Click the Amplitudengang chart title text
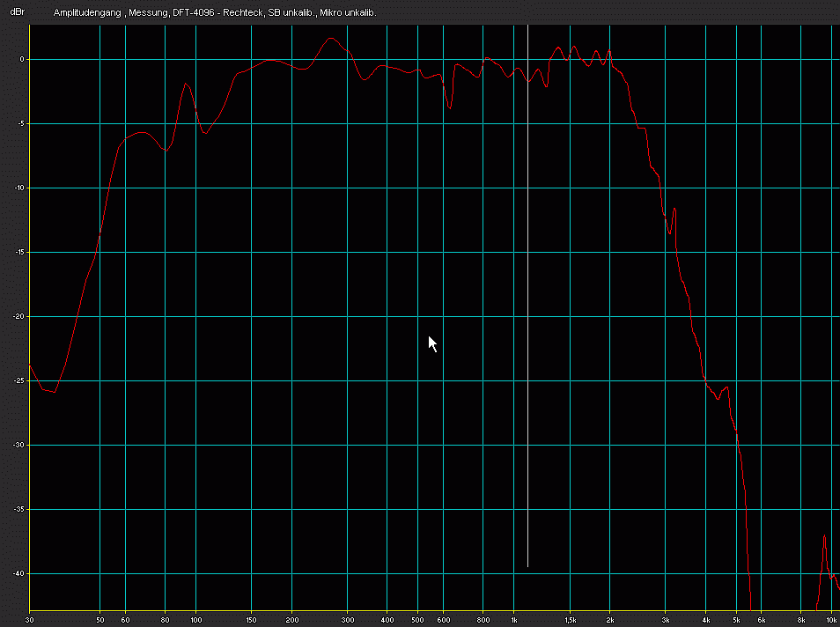The width and height of the screenshot is (840, 627). point(215,13)
